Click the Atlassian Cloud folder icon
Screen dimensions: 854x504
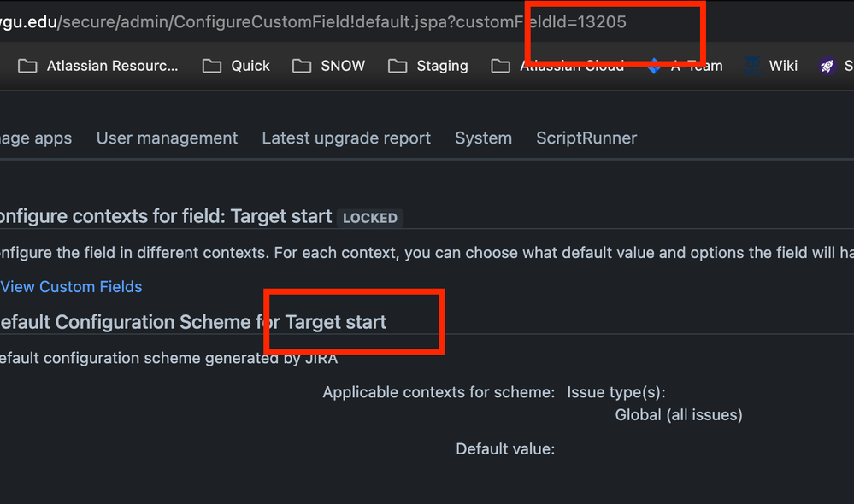[x=500, y=65]
